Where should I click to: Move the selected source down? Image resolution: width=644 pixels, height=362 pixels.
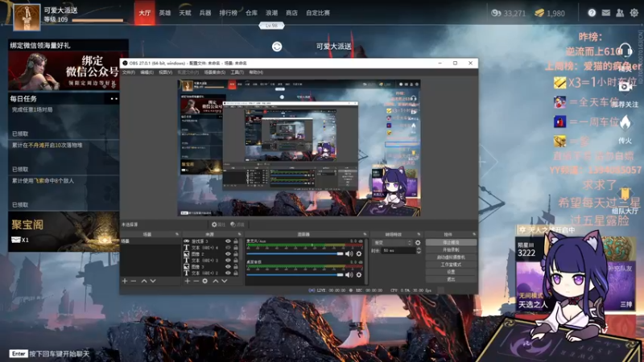click(x=225, y=281)
